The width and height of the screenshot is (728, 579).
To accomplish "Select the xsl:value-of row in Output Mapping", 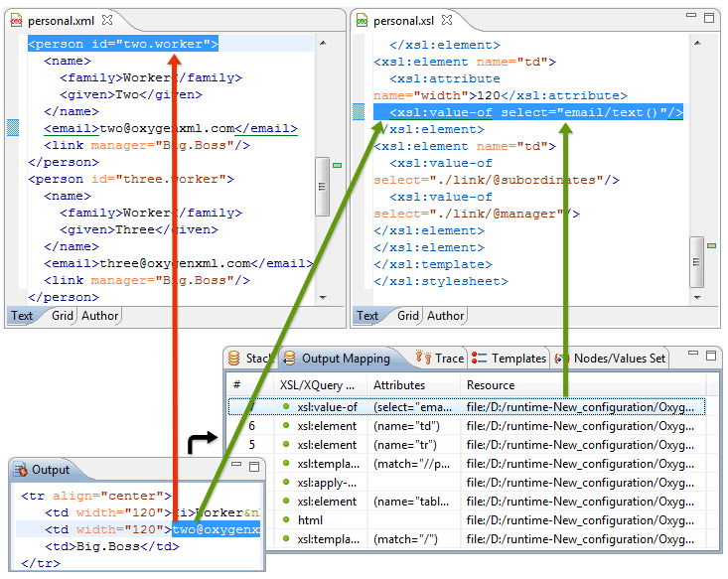I will [x=327, y=407].
